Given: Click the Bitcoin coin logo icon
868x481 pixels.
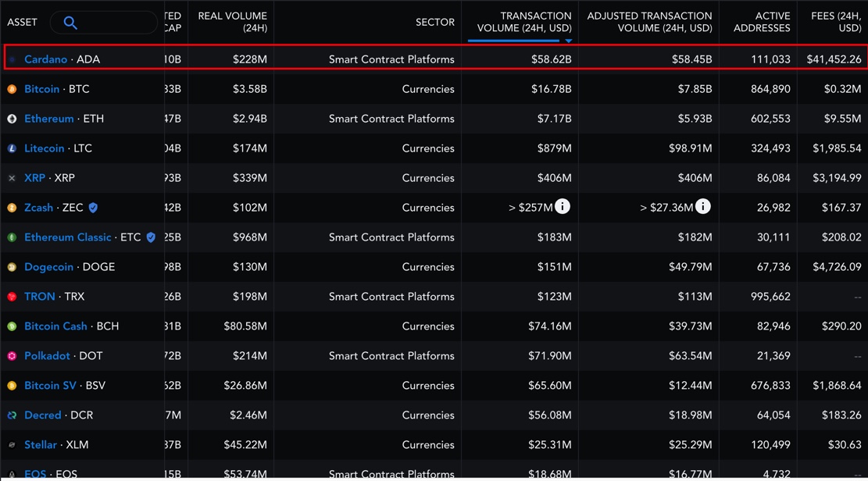Looking at the screenshot, I should point(12,89).
